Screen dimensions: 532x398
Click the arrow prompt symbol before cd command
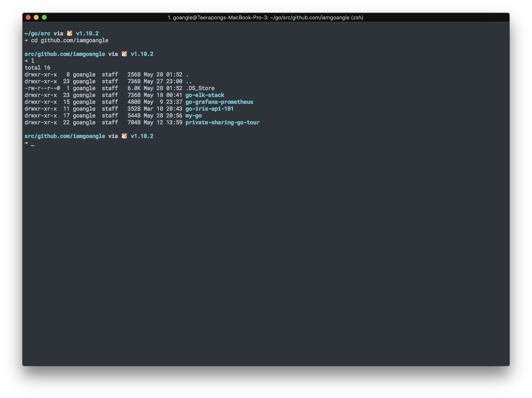pos(26,40)
